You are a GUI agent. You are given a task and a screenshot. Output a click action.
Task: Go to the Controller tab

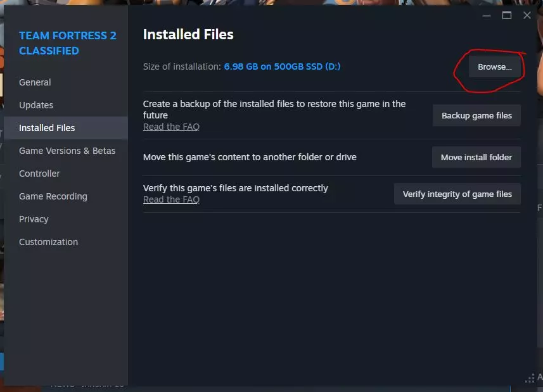(39, 174)
